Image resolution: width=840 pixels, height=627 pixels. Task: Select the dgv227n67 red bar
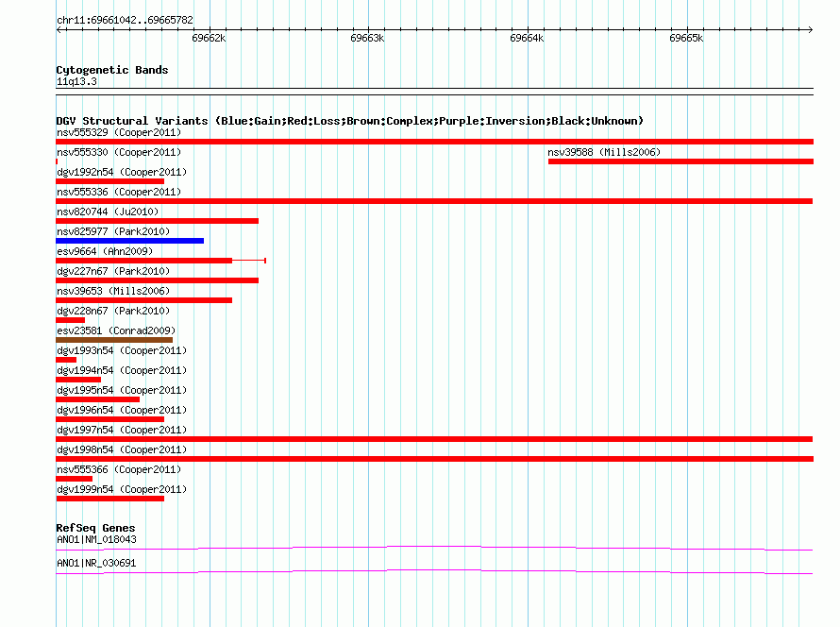point(157,280)
